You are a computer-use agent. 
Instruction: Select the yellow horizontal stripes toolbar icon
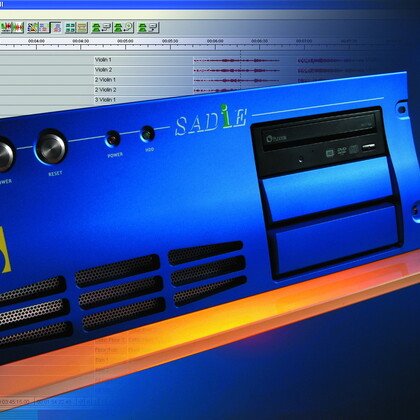click(x=82, y=27)
